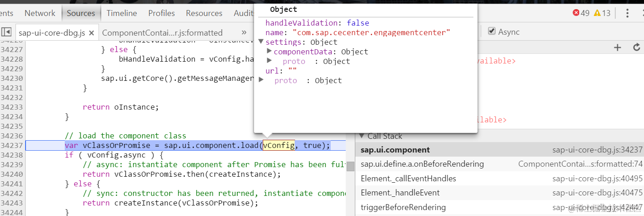Set breakpoint on line 34233
This screenshot has height=216, width=644.
(x=11, y=107)
